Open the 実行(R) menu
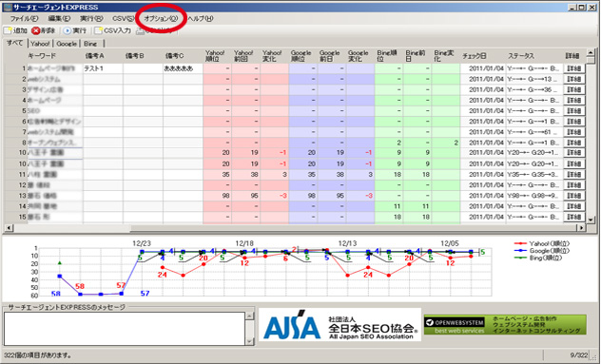 (91, 18)
